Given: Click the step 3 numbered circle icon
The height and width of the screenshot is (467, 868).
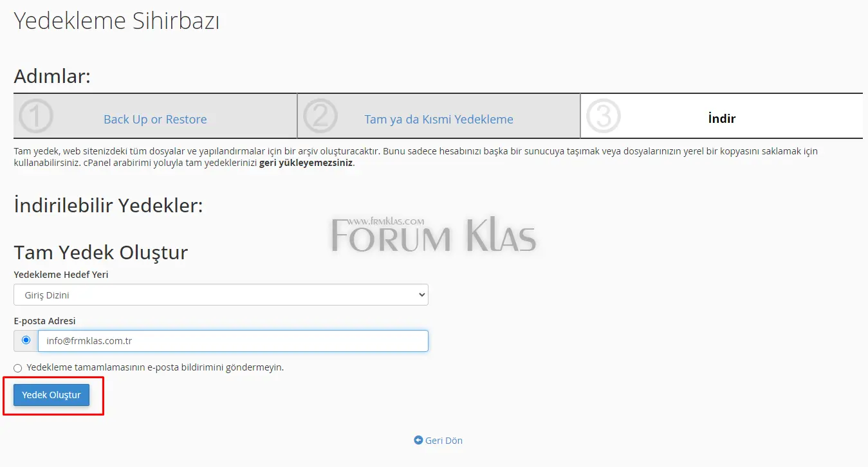Looking at the screenshot, I should pos(604,116).
